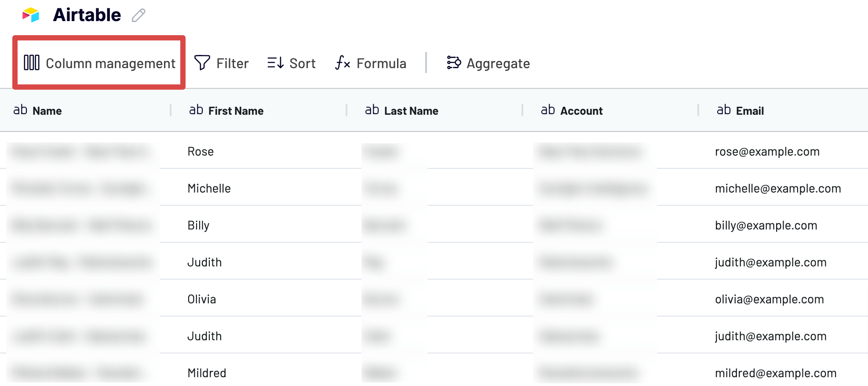
Task: Select the Account column header
Action: (581, 111)
